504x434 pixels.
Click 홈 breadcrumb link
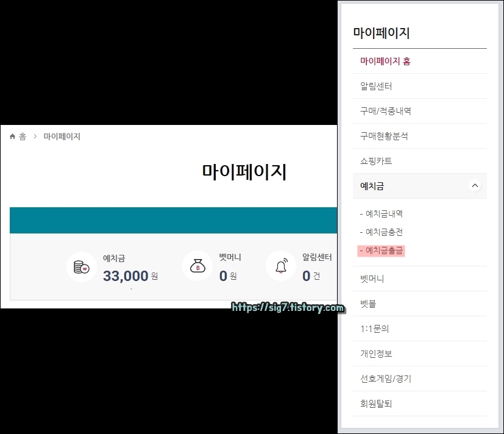tap(23, 137)
